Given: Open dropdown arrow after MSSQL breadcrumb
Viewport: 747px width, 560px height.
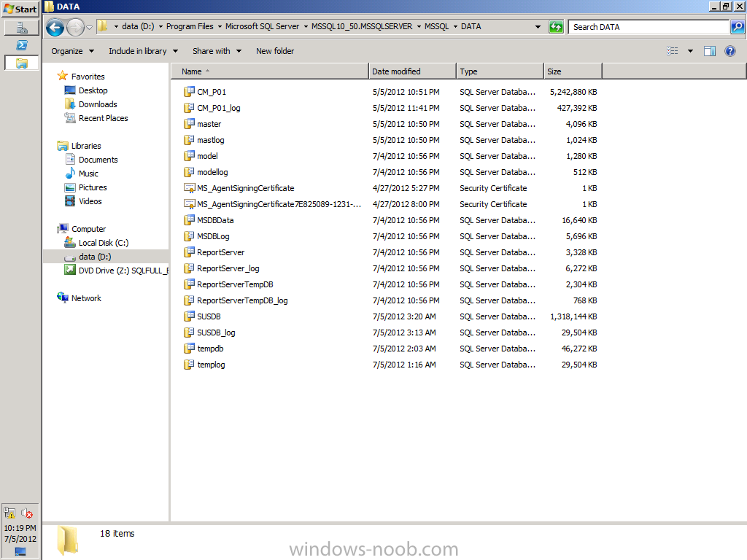Looking at the screenshot, I should coord(455,27).
